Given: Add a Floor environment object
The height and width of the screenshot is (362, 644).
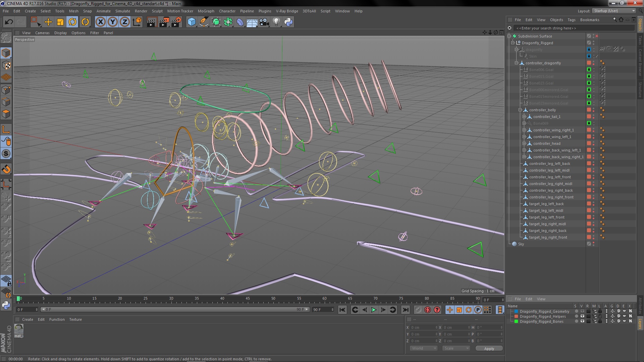Looking at the screenshot, I should tap(252, 22).
